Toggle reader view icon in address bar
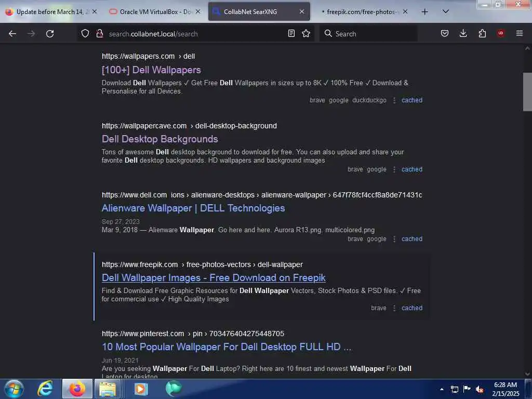Screen dimensions: 532x399 291,33
